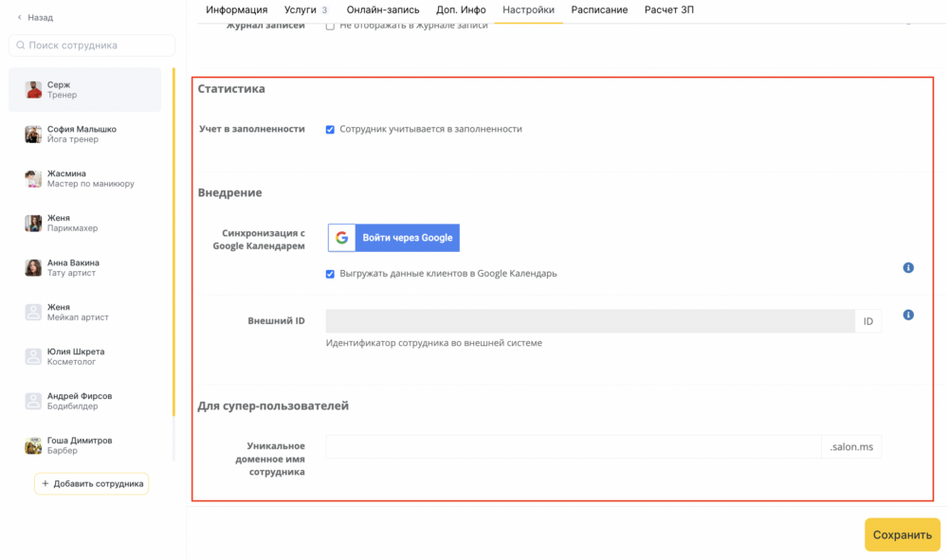Image resolution: width=948 pixels, height=560 pixels.
Task: Click placeholder avatar of Андрей Фирсов
Action: coord(33,401)
